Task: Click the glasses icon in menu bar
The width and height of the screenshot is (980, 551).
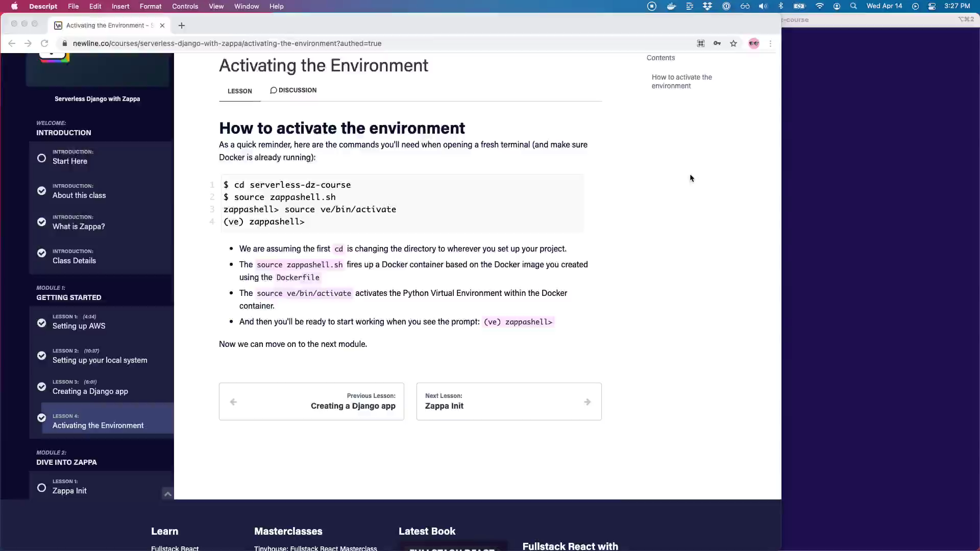Action: tap(745, 6)
